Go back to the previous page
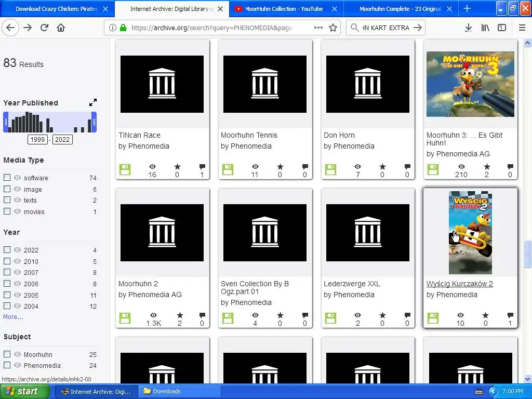This screenshot has width=532, height=399. pos(10,28)
